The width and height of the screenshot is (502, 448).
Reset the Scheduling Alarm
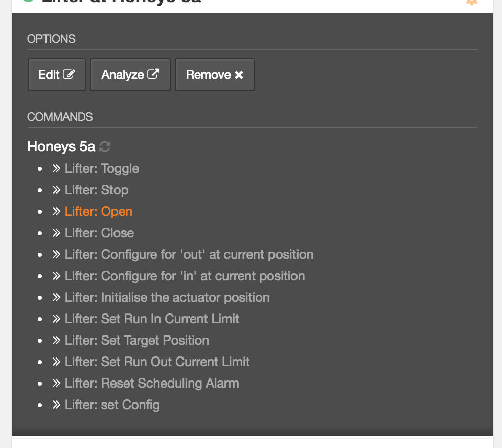coord(151,384)
